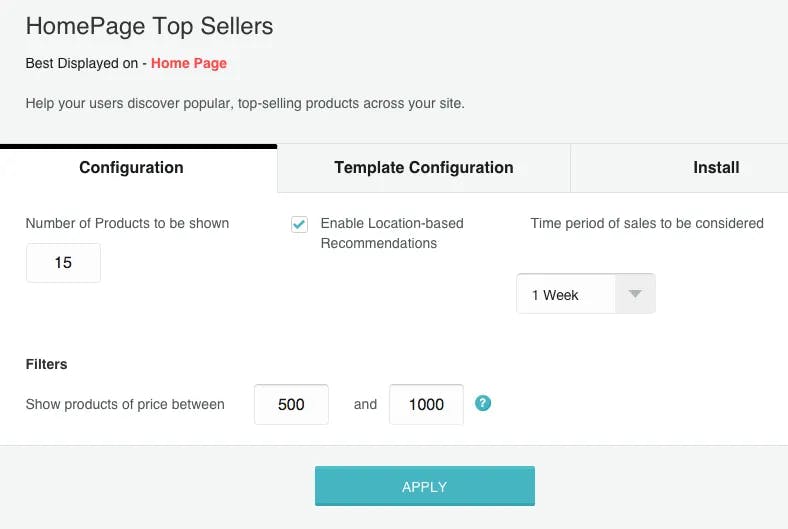Click the gray arrow of the time period dropdown
This screenshot has height=529, width=788.
click(x=635, y=294)
